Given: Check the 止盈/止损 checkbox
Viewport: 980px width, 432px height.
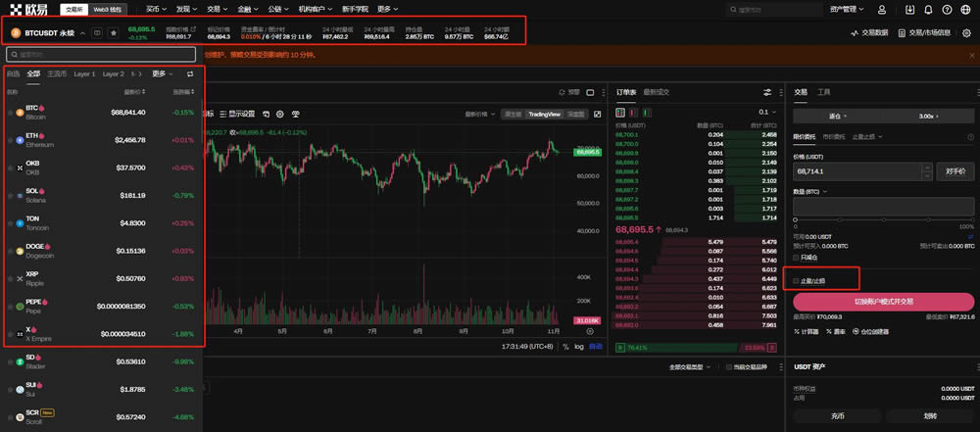Looking at the screenshot, I should click(x=796, y=281).
